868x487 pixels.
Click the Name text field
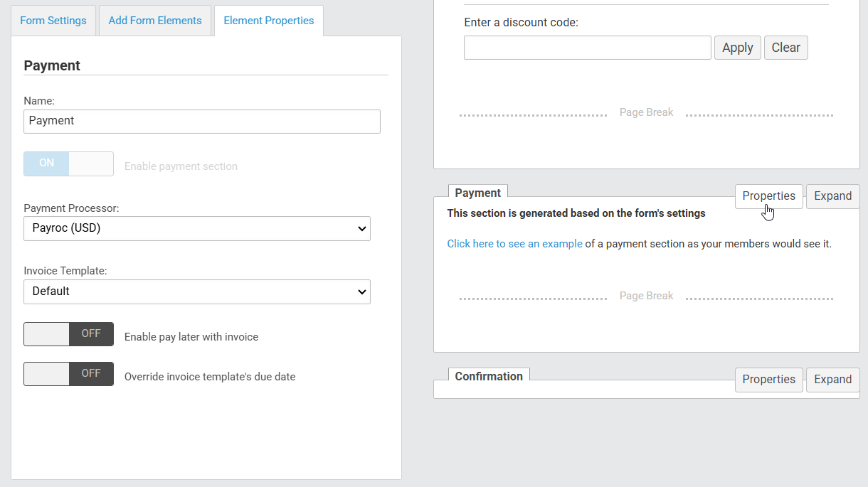tap(202, 121)
